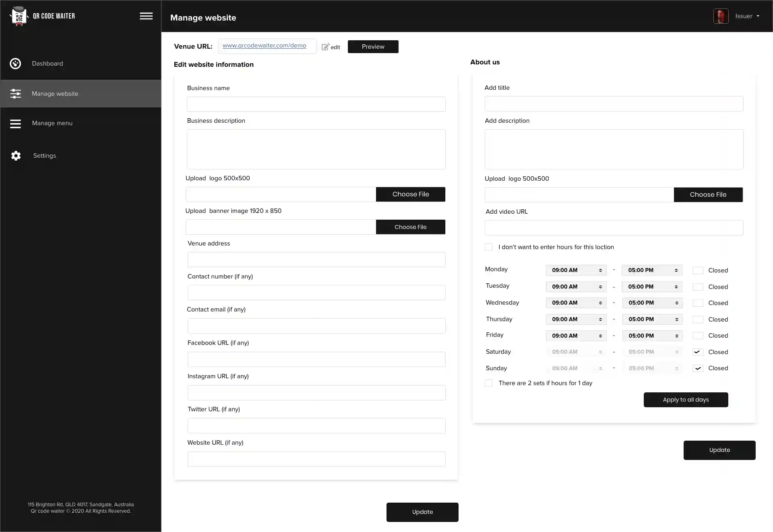This screenshot has width=773, height=532.
Task: Click the Dashboard gauge icon
Action: 15,64
